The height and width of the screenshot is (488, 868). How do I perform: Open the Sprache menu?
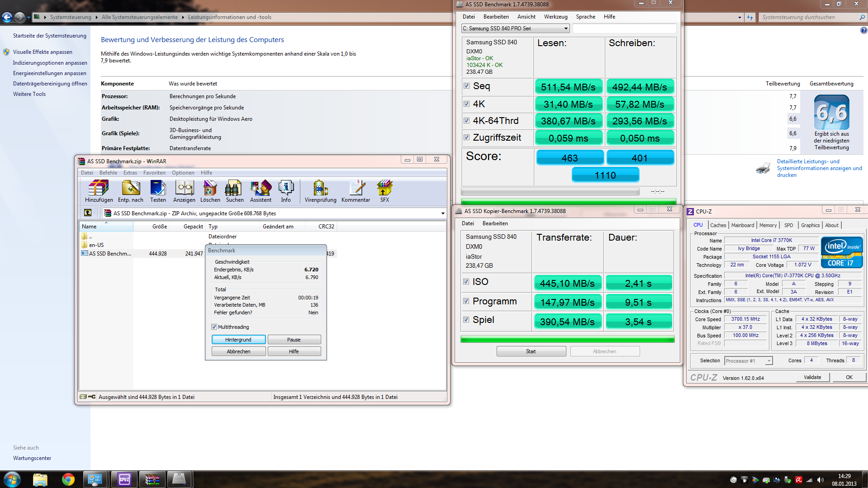(x=585, y=17)
